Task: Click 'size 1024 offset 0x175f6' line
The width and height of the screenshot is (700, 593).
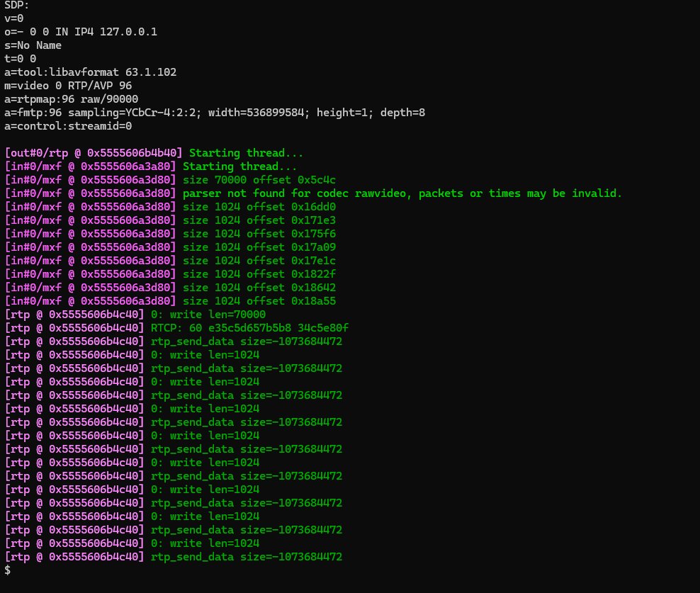Action: tap(259, 234)
